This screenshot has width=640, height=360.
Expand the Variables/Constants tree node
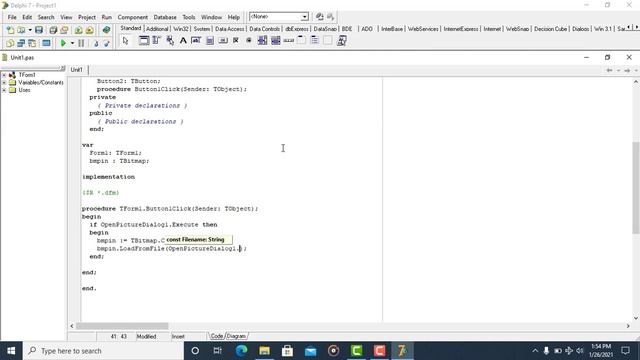(x=4, y=82)
